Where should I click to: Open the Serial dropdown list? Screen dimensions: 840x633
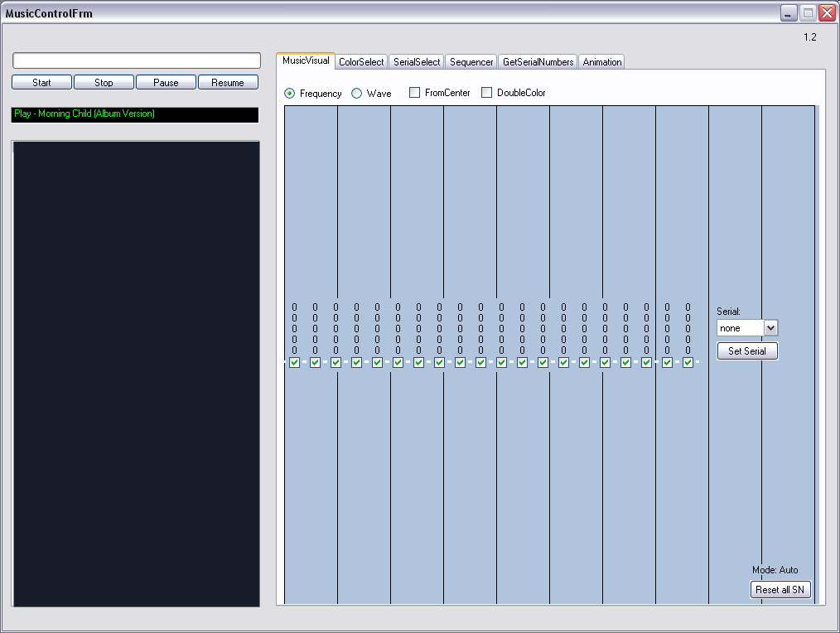(770, 328)
